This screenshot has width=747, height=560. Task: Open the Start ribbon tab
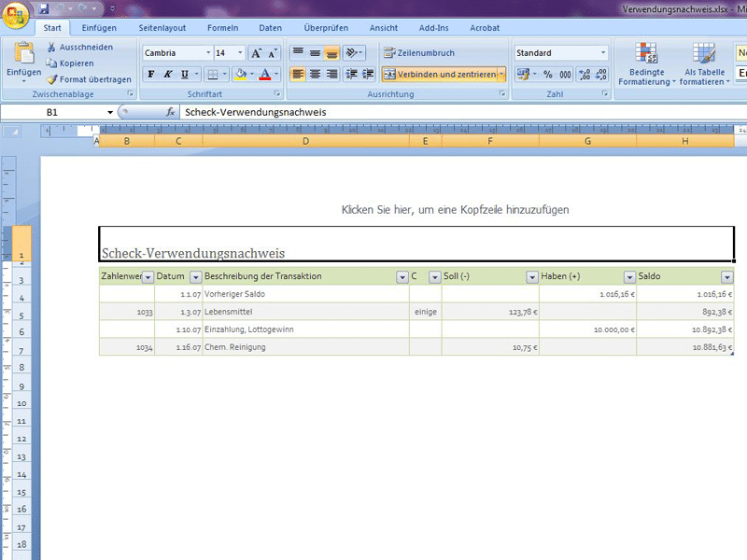(52, 28)
